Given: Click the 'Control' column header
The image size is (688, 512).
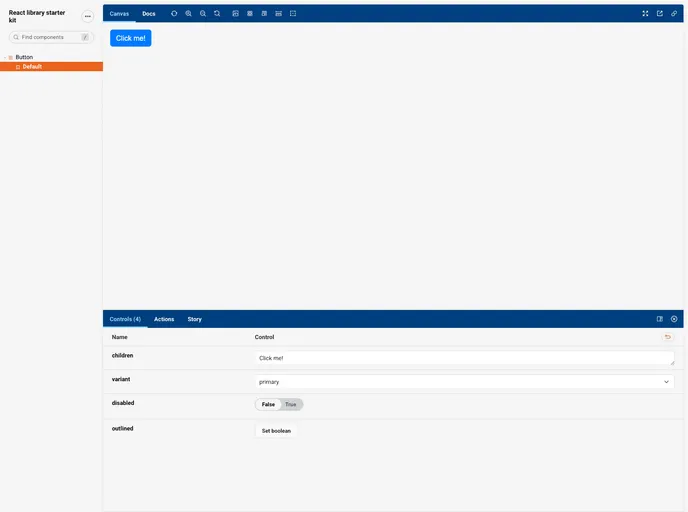Looking at the screenshot, I should pos(265,337).
